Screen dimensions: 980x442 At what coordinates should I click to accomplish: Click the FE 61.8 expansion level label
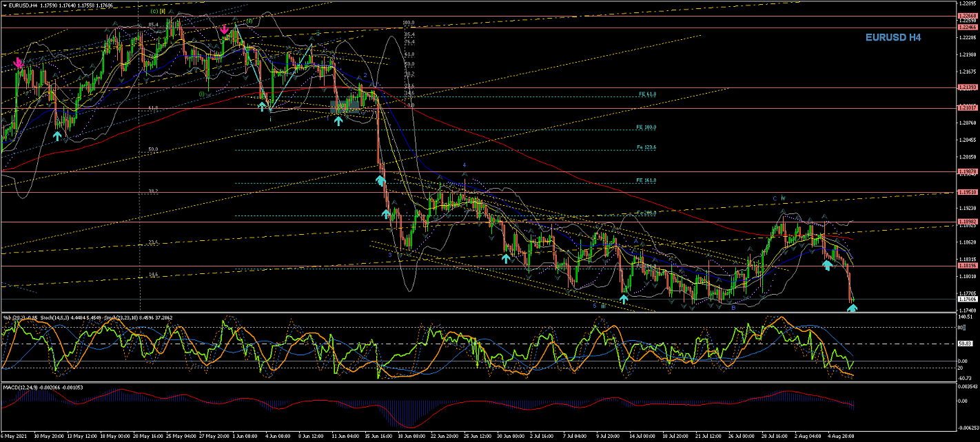tap(646, 94)
